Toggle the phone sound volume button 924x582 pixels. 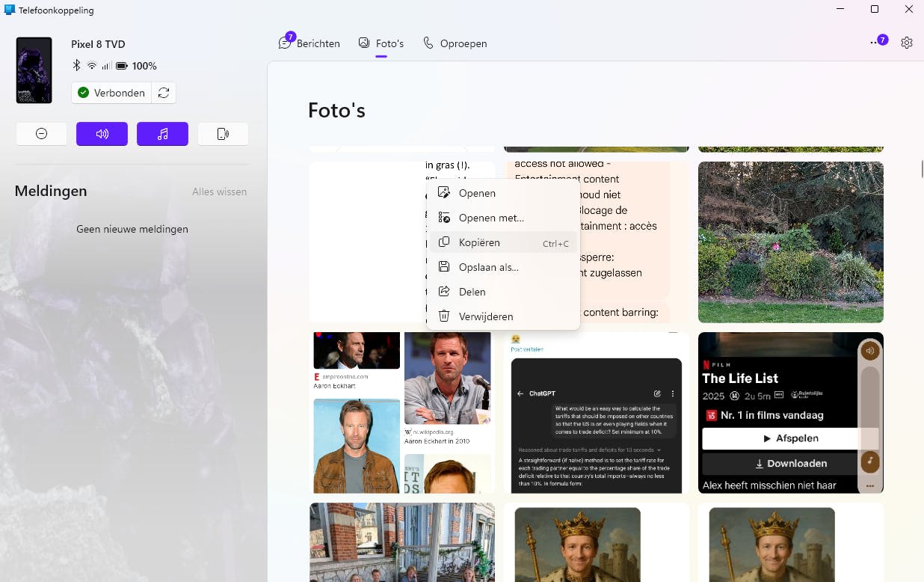(102, 134)
